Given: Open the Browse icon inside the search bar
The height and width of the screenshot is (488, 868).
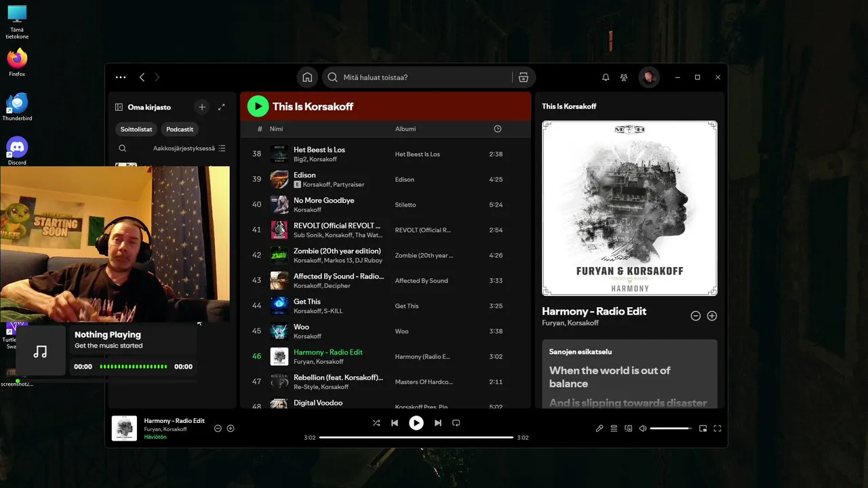Looking at the screenshot, I should 523,77.
